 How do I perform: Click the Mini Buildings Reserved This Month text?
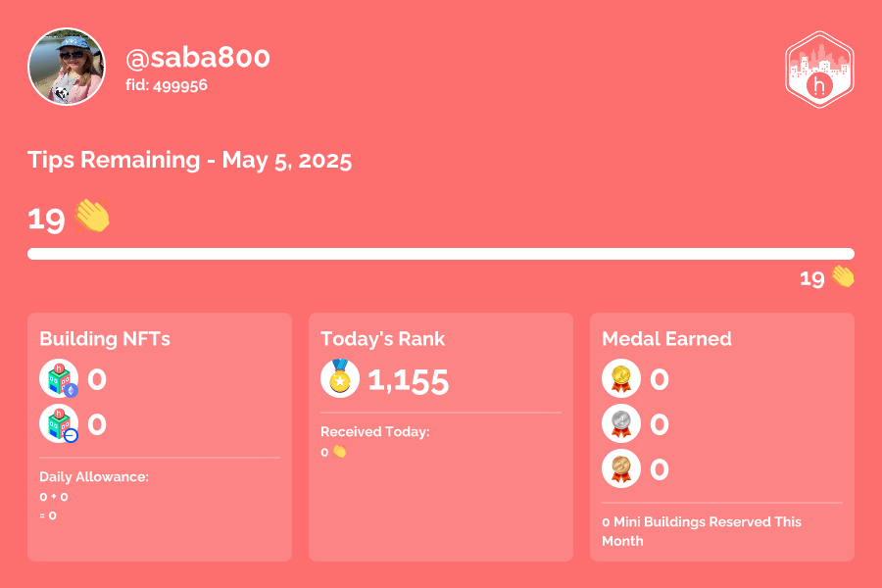[x=702, y=531]
